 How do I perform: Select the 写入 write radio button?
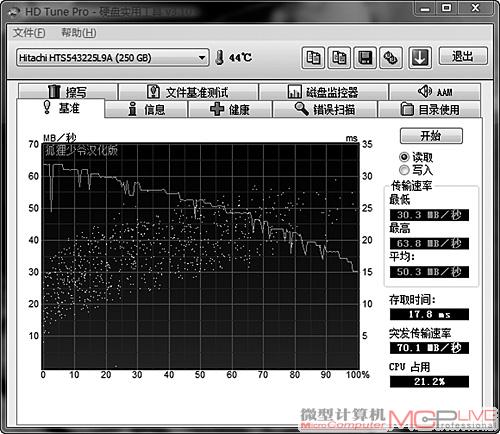[404, 170]
